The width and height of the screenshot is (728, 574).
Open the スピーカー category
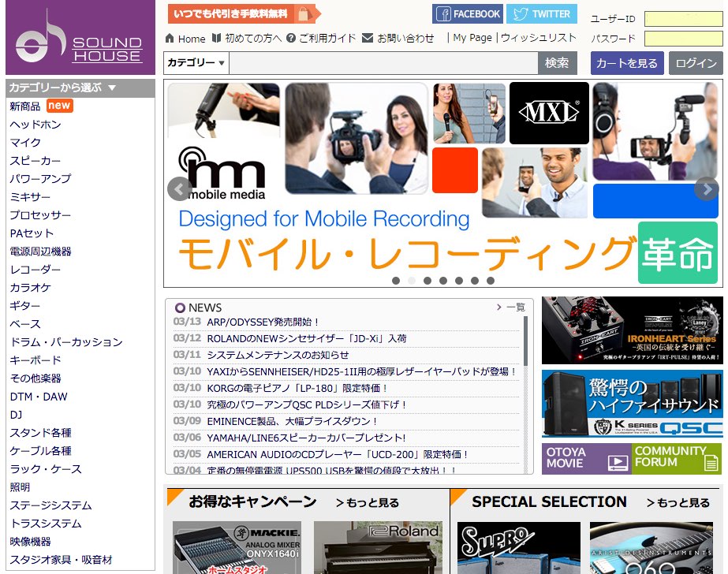(35, 161)
